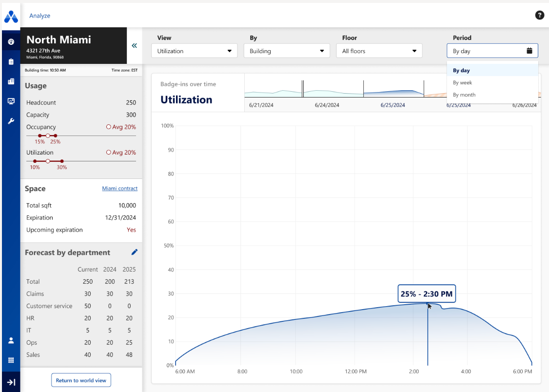Click Time zone EST text
549x392 pixels.
coord(124,70)
